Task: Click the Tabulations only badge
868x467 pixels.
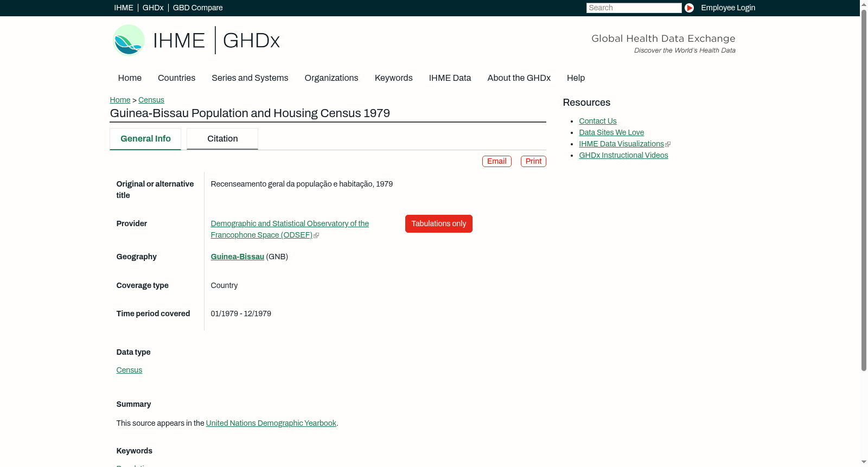Action: [439, 224]
